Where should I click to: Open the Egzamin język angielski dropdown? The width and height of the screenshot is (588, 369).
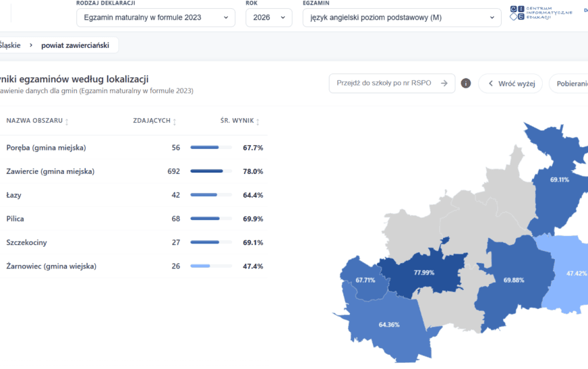point(402,18)
